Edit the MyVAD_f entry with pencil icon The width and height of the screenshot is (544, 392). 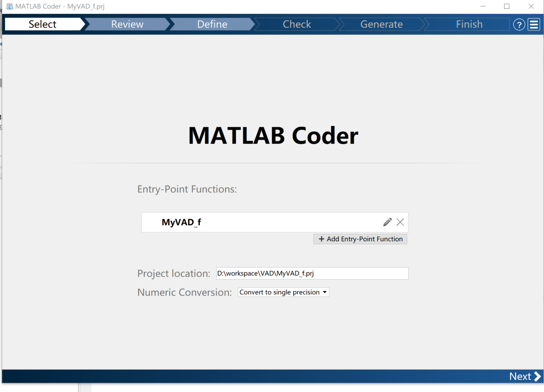click(x=387, y=222)
